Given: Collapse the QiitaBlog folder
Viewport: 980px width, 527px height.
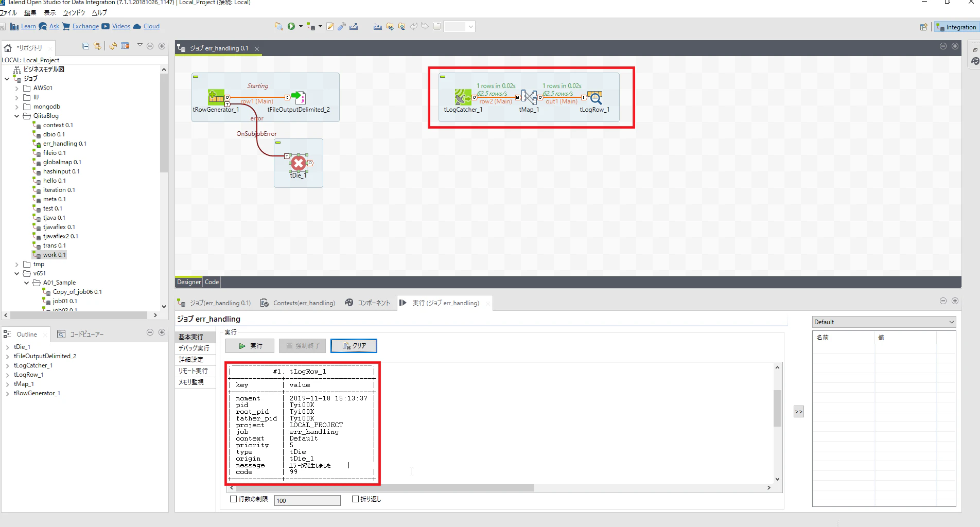Looking at the screenshot, I should point(17,116).
